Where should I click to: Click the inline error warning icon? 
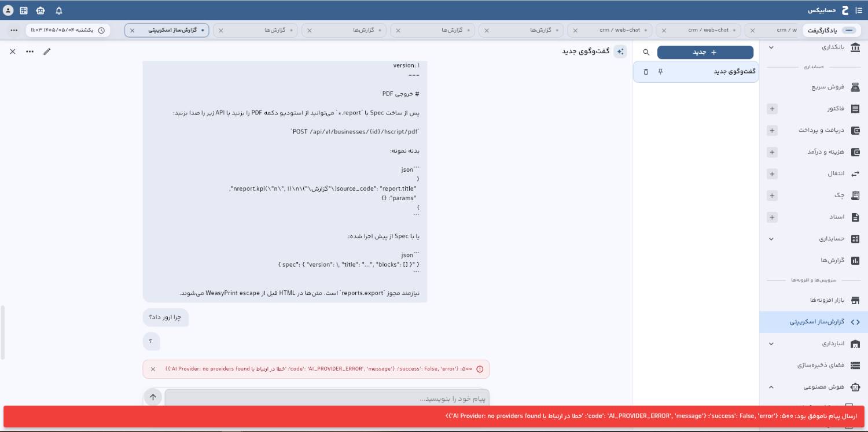pos(480,369)
